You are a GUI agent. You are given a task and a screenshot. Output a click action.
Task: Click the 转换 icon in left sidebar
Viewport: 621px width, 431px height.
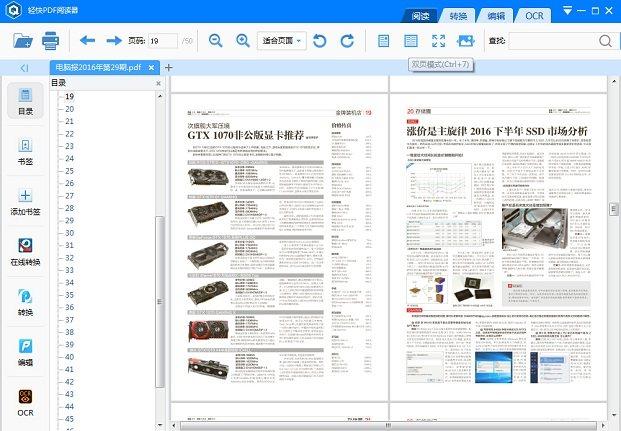tap(25, 302)
